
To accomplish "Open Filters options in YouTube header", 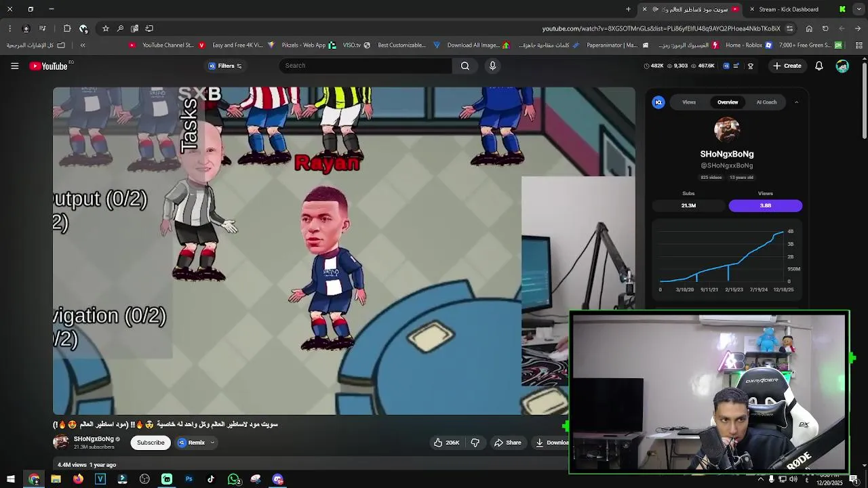I will (x=225, y=66).
